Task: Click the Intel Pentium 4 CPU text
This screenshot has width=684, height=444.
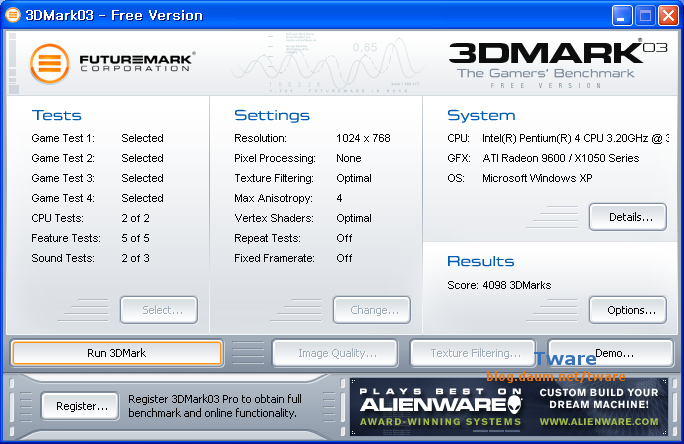Action: tap(575, 138)
